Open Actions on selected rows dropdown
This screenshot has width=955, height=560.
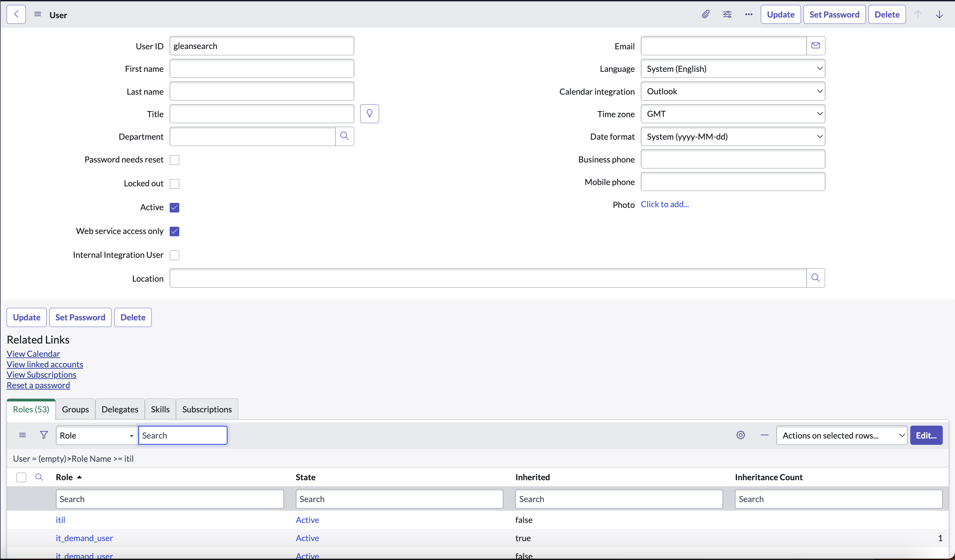[x=841, y=436]
